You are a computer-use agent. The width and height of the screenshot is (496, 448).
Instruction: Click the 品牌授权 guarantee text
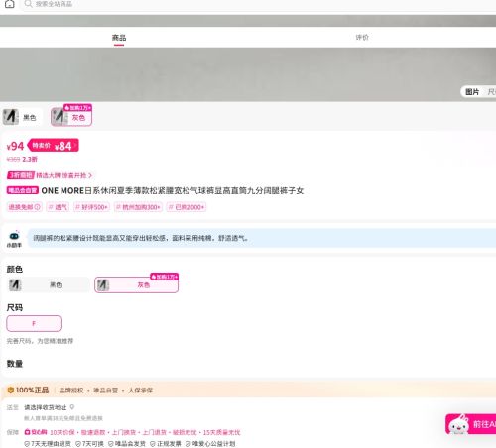coord(71,391)
